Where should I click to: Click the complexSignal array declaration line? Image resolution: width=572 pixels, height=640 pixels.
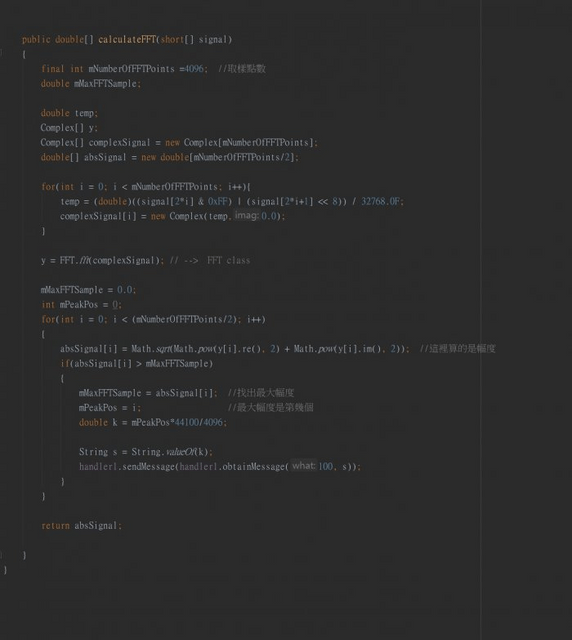179,142
